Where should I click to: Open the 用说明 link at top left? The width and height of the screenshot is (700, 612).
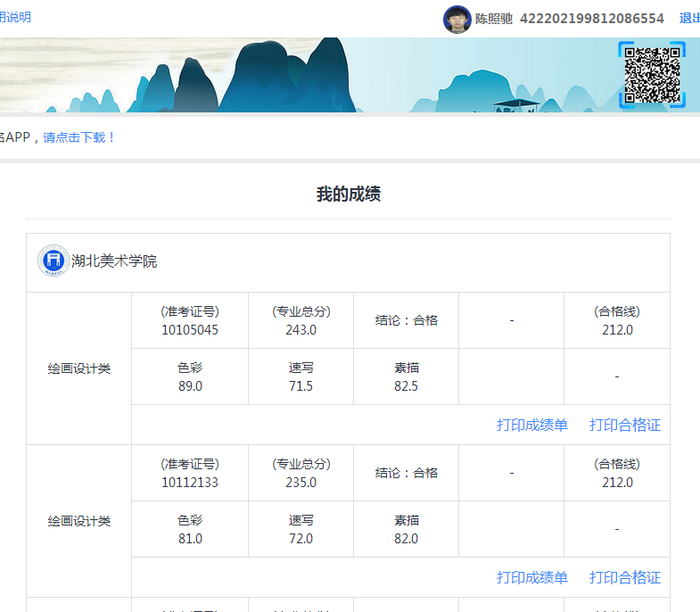point(15,18)
